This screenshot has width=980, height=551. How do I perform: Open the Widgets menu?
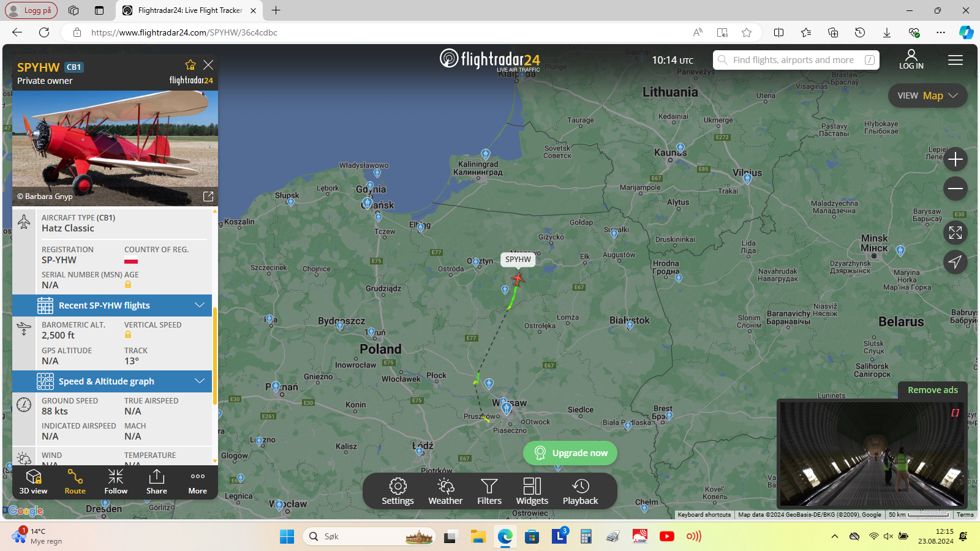[532, 491]
